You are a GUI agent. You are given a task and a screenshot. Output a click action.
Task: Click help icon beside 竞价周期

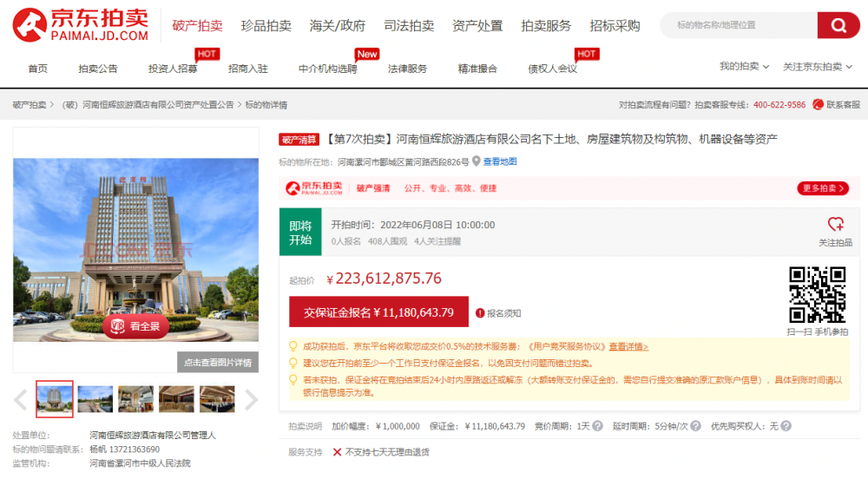click(597, 426)
